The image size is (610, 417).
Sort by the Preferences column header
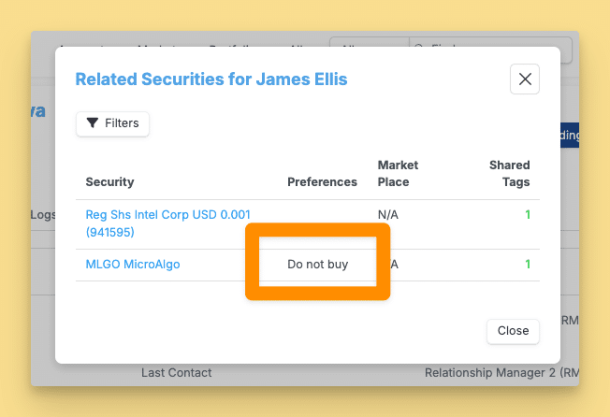(322, 182)
